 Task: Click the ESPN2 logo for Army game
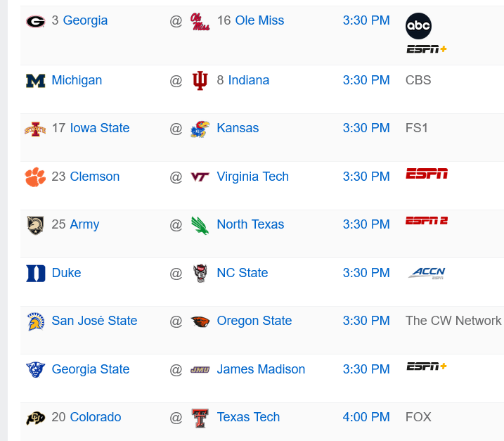(427, 221)
